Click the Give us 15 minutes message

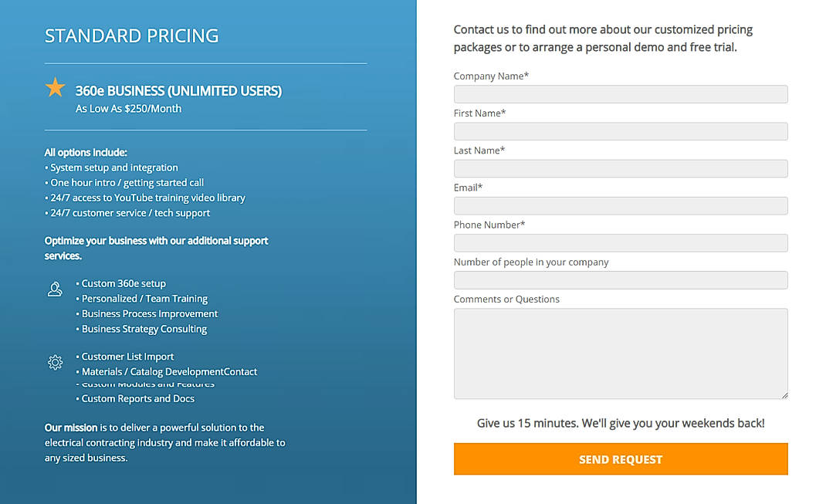tap(620, 423)
